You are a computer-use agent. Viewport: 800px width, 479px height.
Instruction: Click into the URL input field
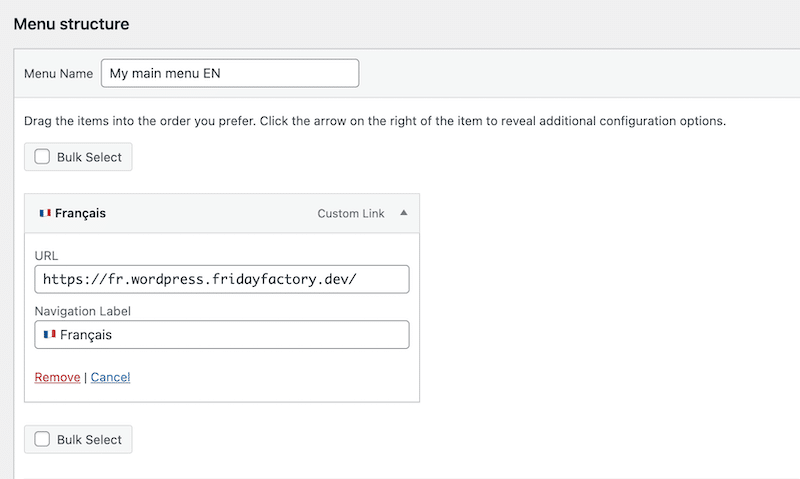pos(222,279)
